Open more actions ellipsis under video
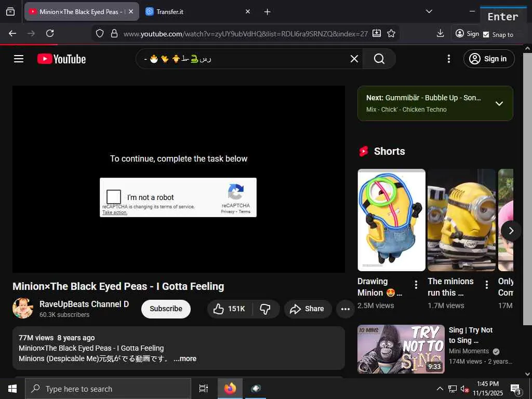 pyautogui.click(x=345, y=309)
